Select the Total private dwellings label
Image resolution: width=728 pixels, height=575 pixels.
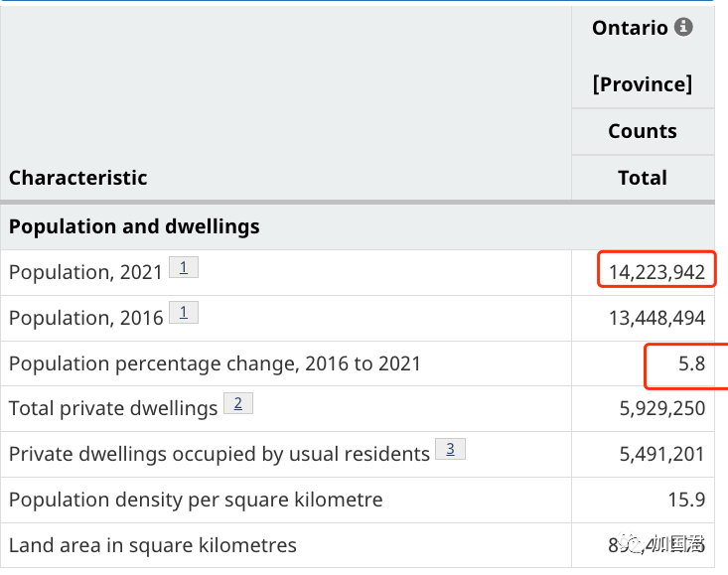[x=113, y=409]
